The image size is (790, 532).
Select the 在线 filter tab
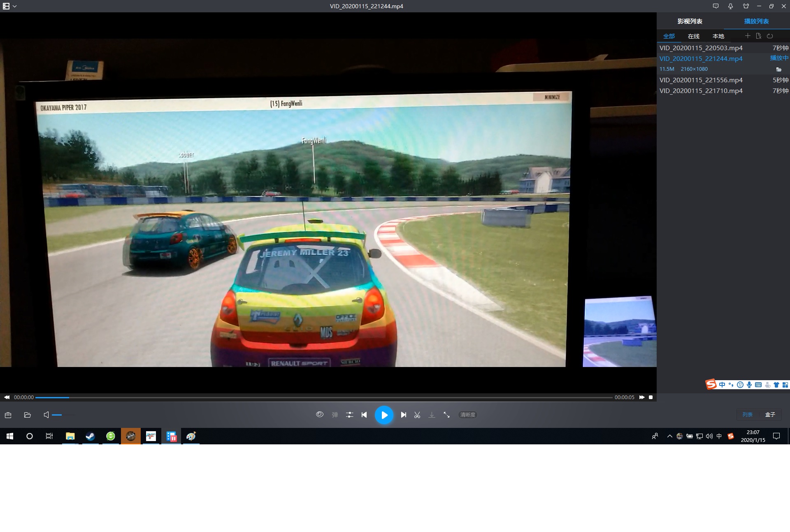coord(694,36)
